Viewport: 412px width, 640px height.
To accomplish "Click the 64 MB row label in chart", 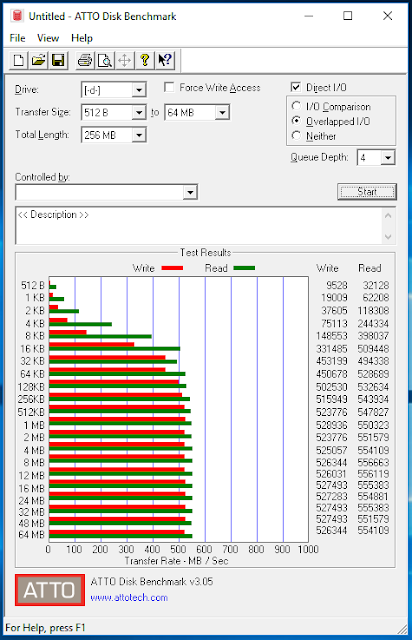I will (x=31, y=535).
